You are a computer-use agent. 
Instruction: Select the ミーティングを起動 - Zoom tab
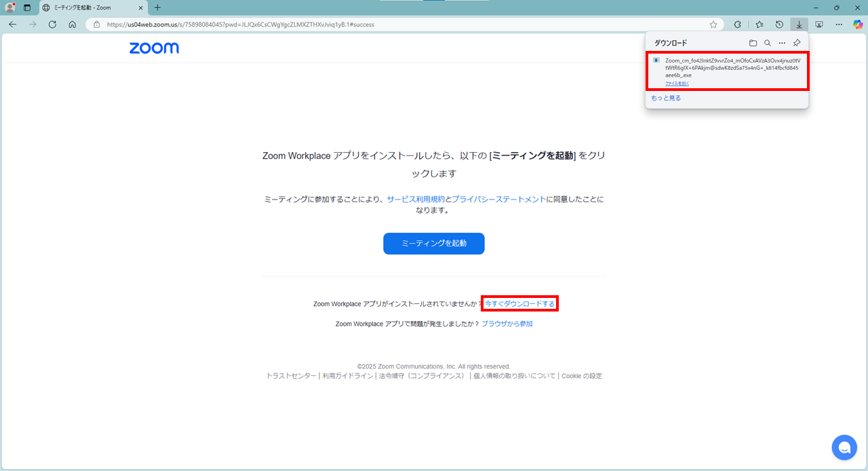[x=92, y=7]
